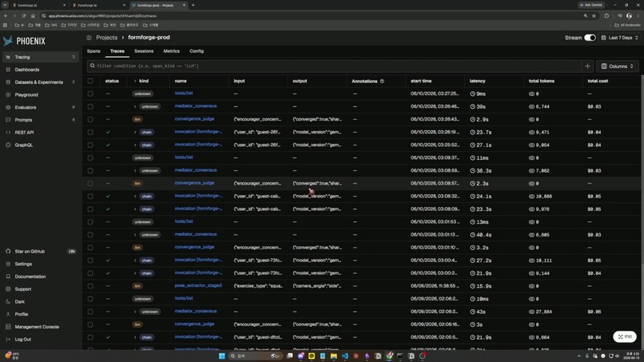Expand the mediator_consensus trace with 39s latency

135,106
